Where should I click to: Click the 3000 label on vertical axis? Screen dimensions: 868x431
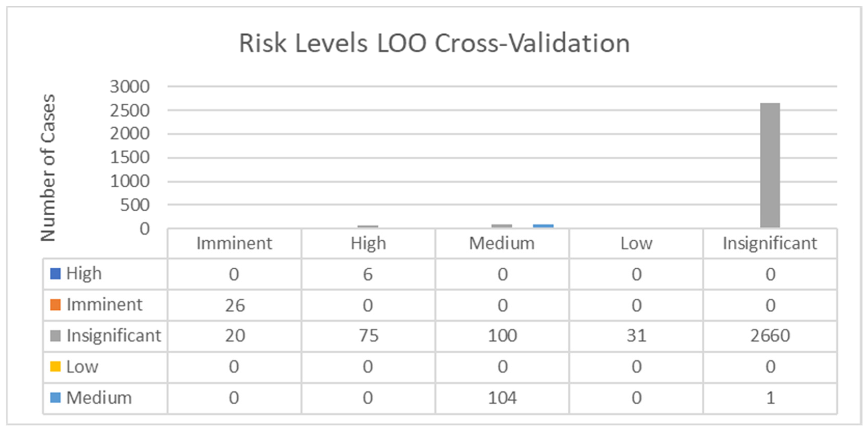point(130,87)
